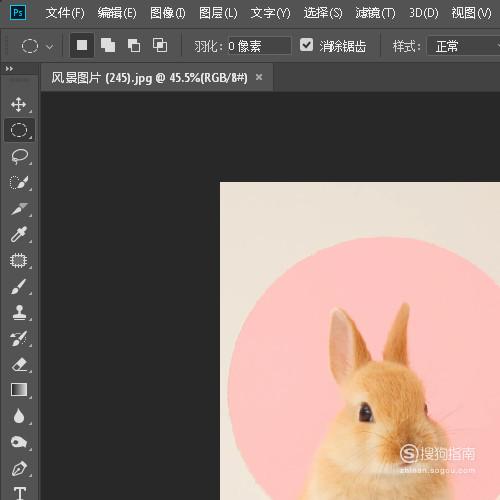Choose Subtract from selection mode
This screenshot has width=500, height=500.
tap(134, 45)
